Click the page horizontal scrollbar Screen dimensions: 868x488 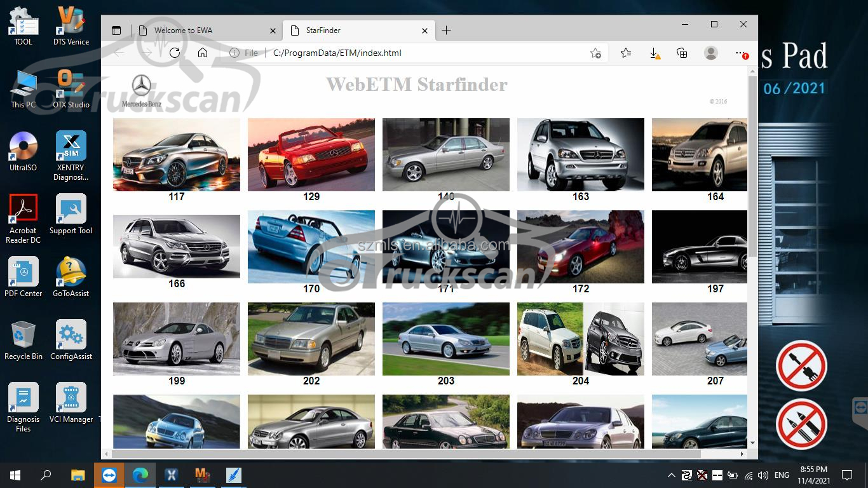tap(405, 454)
